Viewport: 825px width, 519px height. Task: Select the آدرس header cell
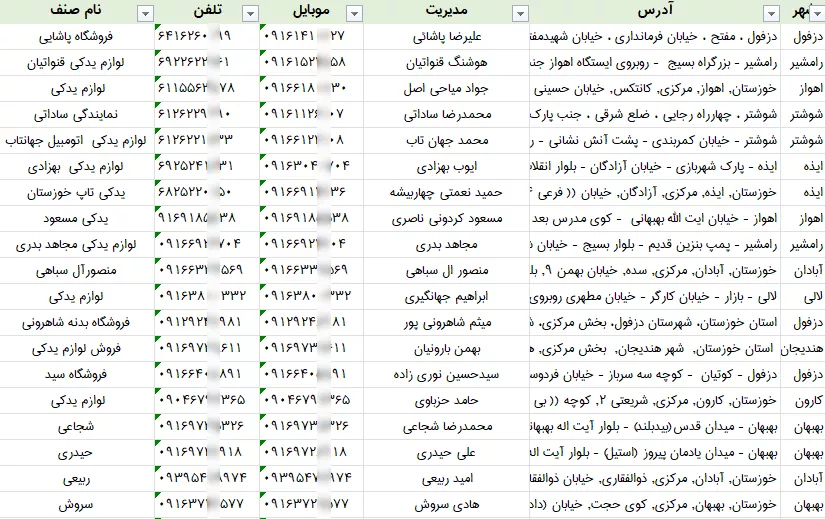coord(655,12)
